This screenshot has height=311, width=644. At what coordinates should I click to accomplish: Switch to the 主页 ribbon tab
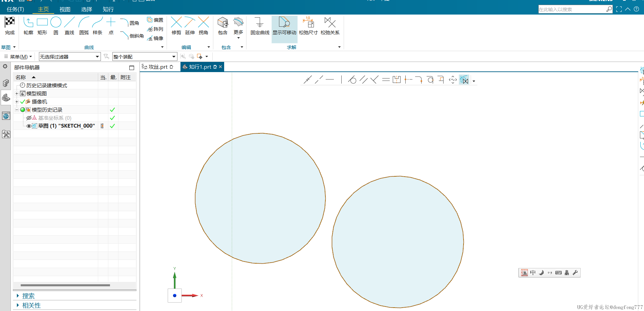43,9
